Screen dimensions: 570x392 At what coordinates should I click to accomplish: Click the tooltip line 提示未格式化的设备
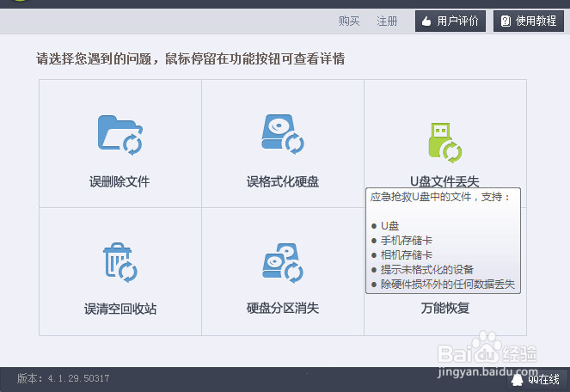click(426, 269)
